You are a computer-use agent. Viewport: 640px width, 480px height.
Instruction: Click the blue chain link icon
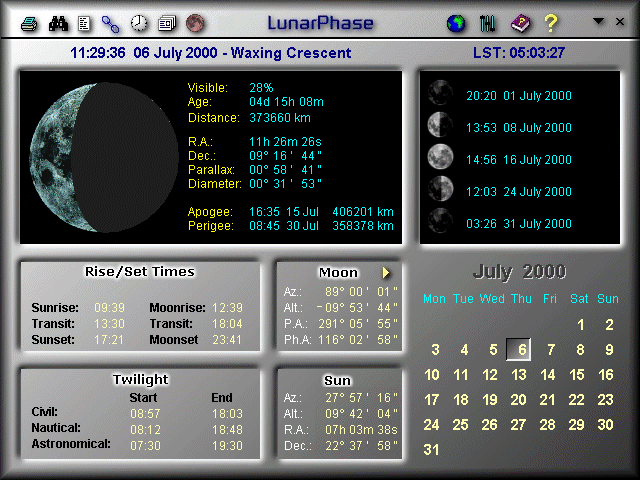(x=110, y=24)
